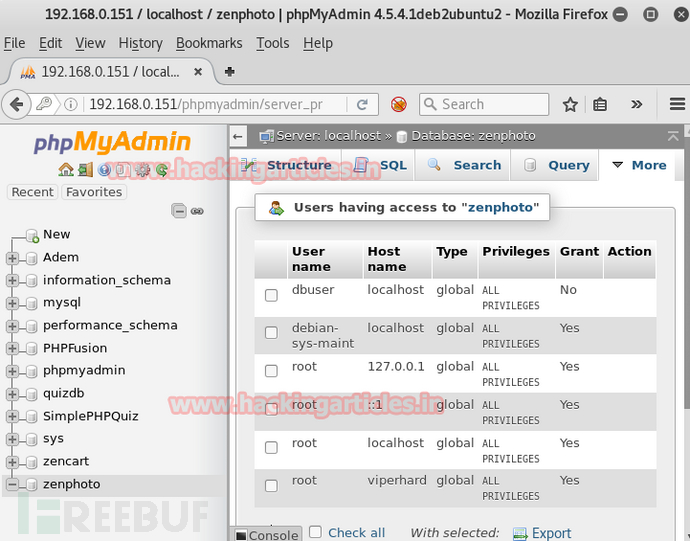Click the saved-password key icon in URL bar
This screenshot has width=690, height=541.
pos(44,104)
